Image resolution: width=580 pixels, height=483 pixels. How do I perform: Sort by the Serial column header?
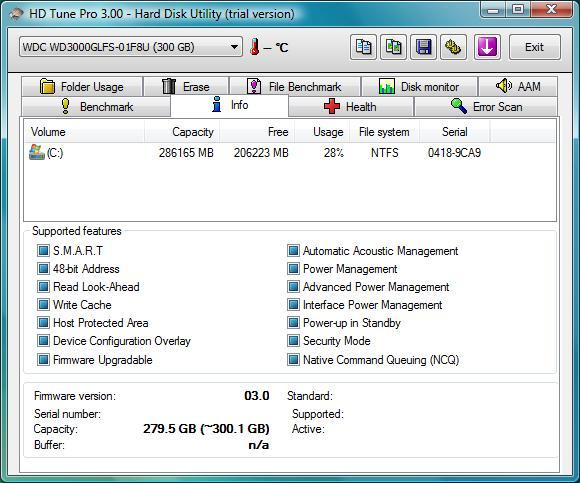455,132
